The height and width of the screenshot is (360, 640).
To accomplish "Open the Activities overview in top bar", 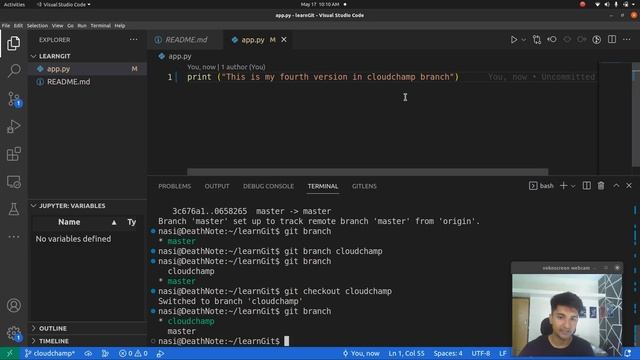I will pos(14,4).
